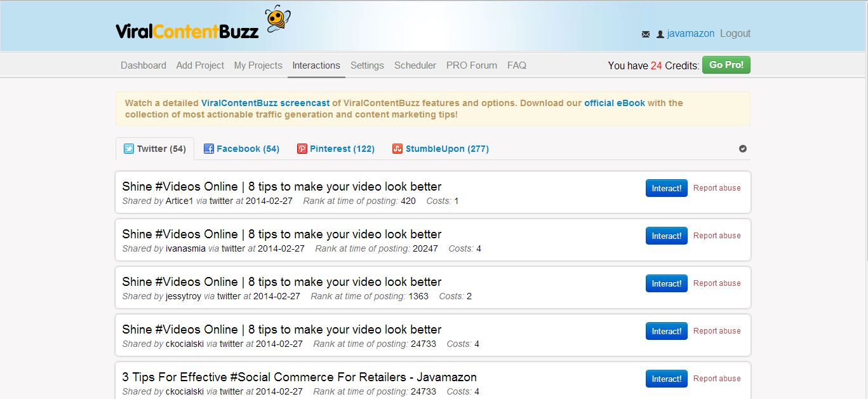Open the FAQ page
The image size is (868, 399).
pyautogui.click(x=517, y=65)
